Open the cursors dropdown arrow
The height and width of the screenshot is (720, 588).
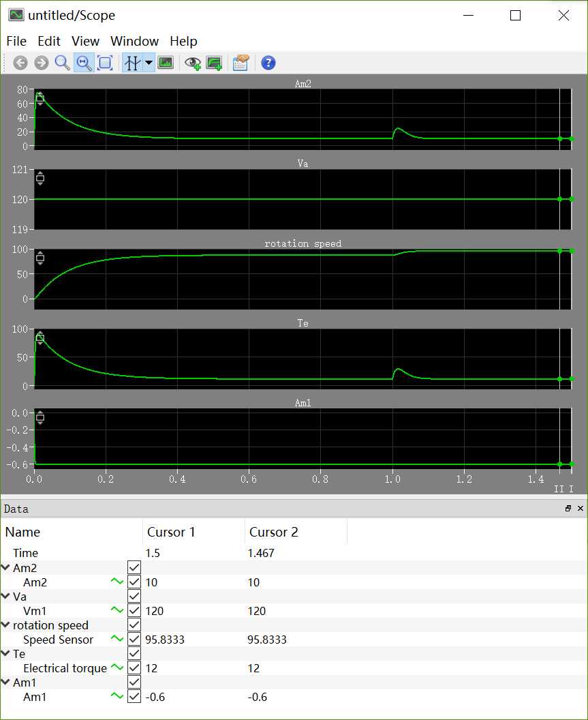pyautogui.click(x=149, y=63)
